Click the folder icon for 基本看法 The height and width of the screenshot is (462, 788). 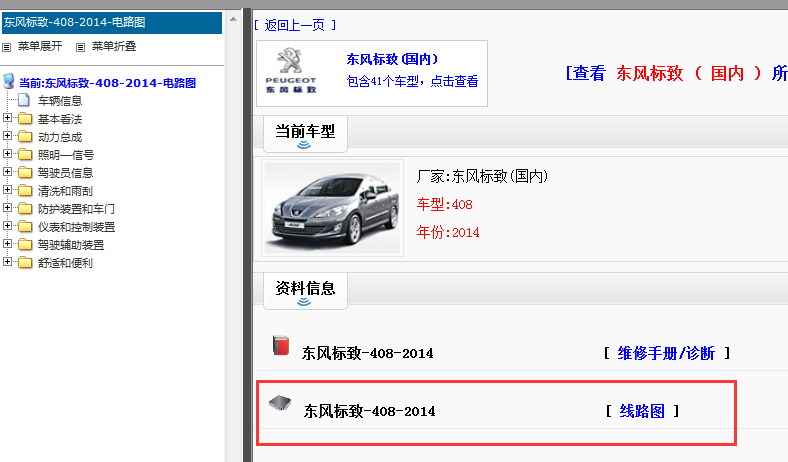(25, 119)
